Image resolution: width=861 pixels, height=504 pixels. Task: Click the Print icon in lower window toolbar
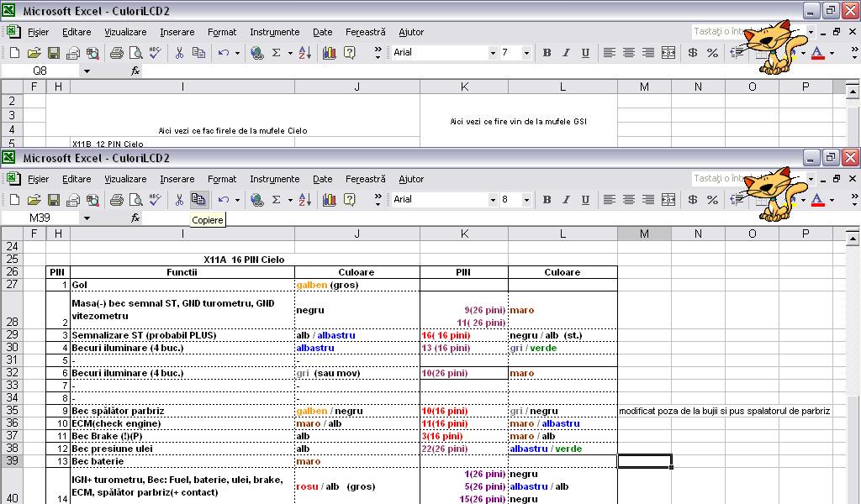pyautogui.click(x=116, y=200)
